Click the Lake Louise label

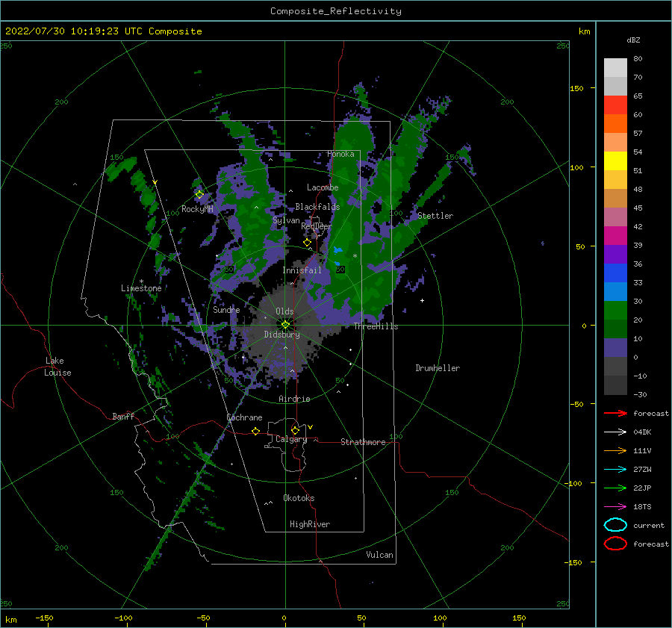[x=57, y=367]
